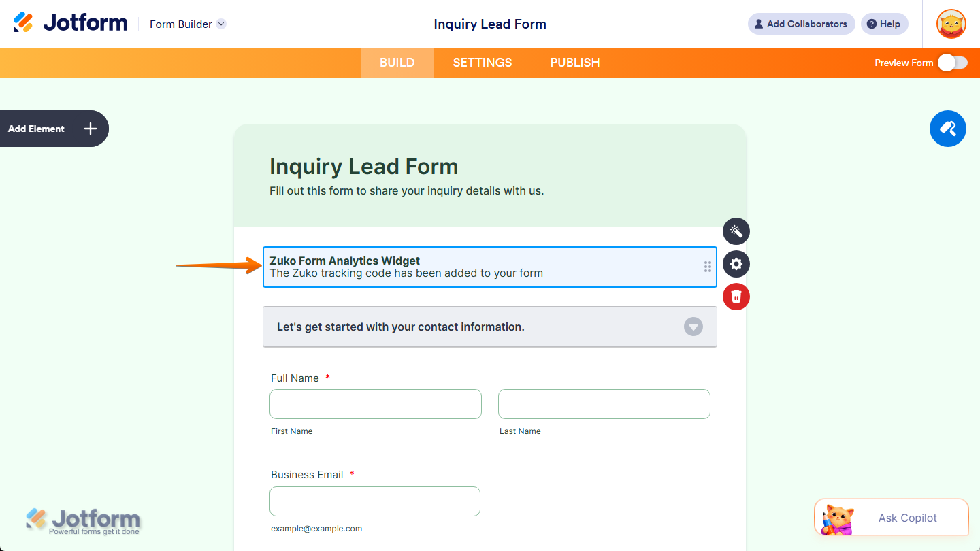This screenshot has height=551, width=980.
Task: Open the Add Element panel
Action: pos(54,129)
